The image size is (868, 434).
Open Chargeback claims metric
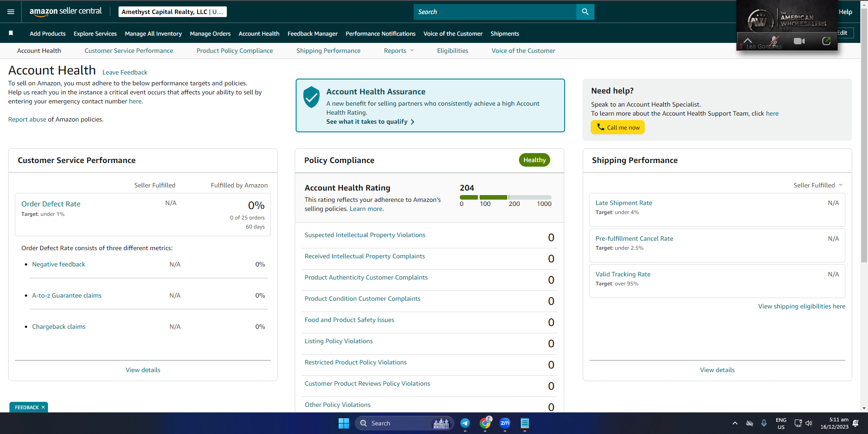pos(59,327)
